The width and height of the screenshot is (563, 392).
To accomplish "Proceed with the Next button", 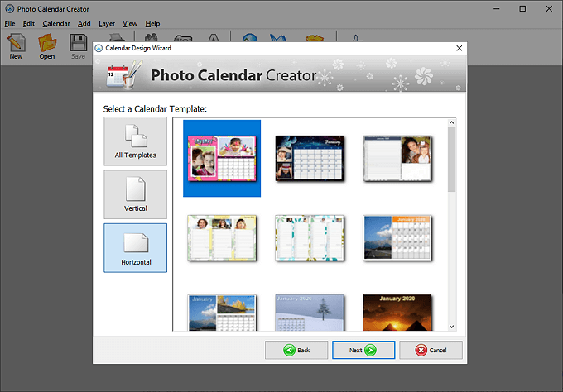I will click(363, 350).
